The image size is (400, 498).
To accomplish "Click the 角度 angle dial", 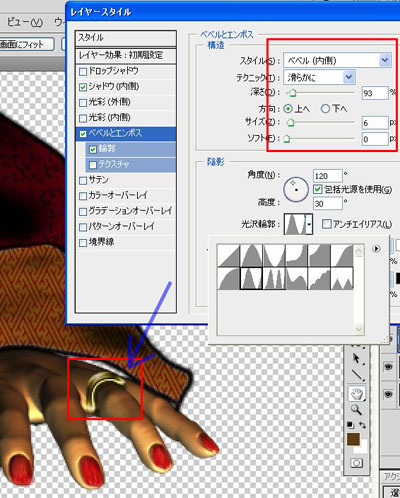I will pyautogui.click(x=296, y=190).
